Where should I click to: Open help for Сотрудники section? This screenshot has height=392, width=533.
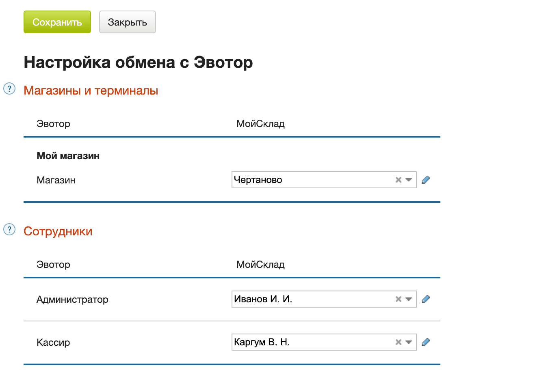[x=9, y=230]
